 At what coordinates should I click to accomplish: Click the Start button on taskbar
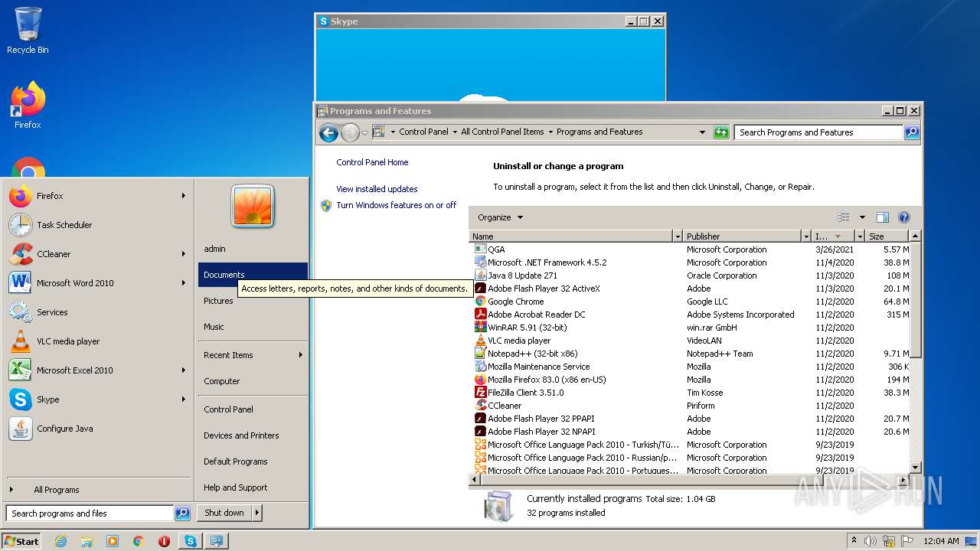coord(21,541)
